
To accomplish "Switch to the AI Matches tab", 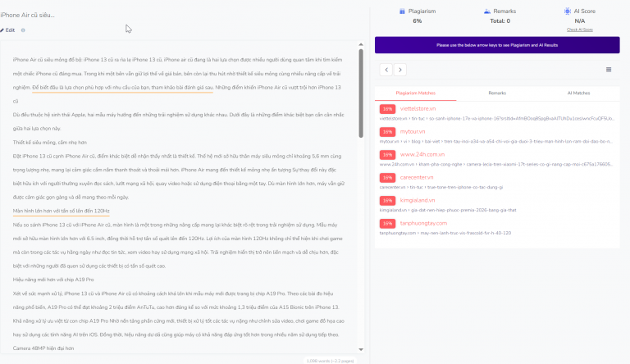I will [x=578, y=93].
